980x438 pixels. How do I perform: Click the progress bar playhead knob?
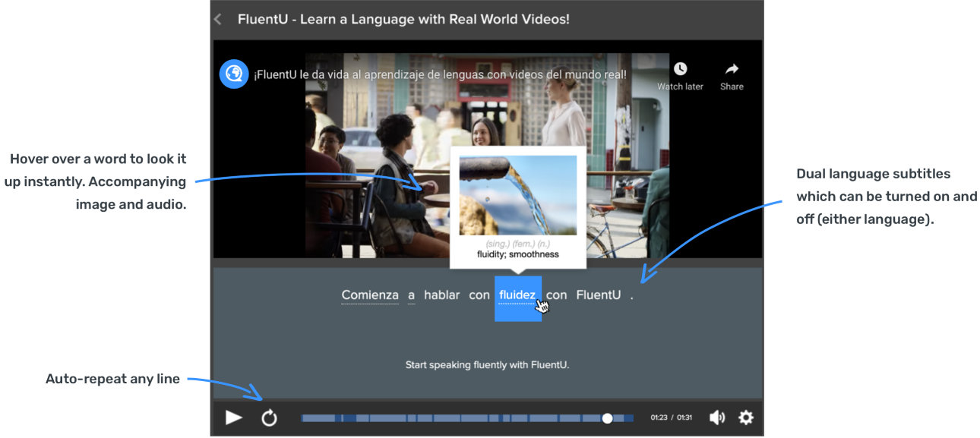pos(607,418)
